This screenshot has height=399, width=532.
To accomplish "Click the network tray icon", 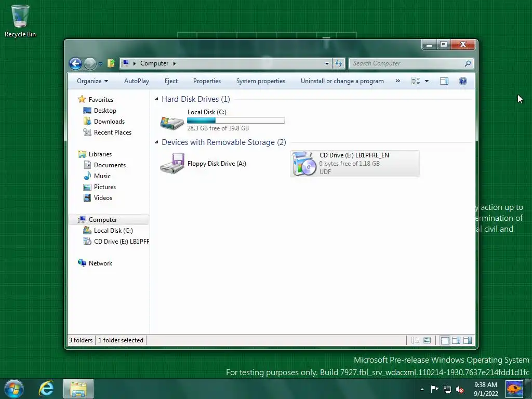I will point(447,390).
